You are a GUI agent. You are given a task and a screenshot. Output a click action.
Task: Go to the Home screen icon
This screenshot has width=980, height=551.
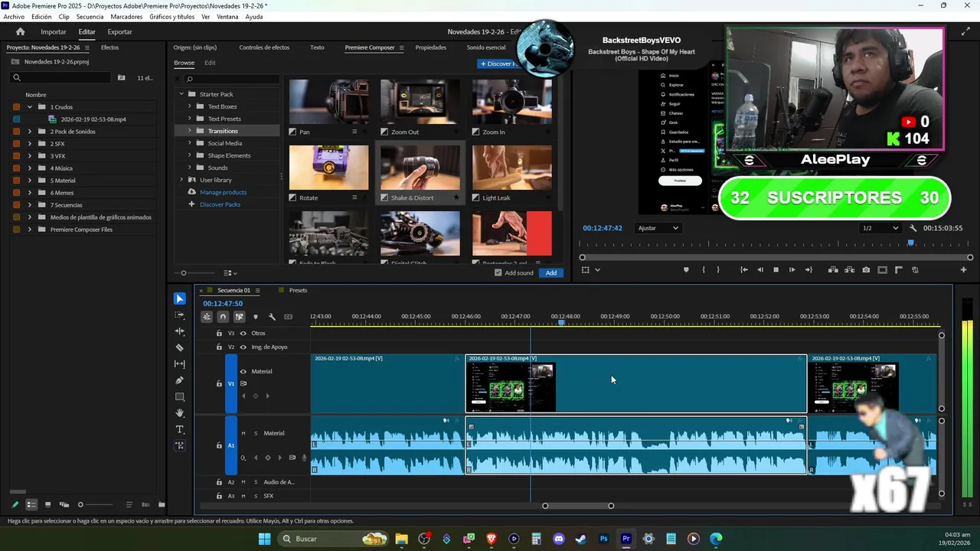click(20, 31)
